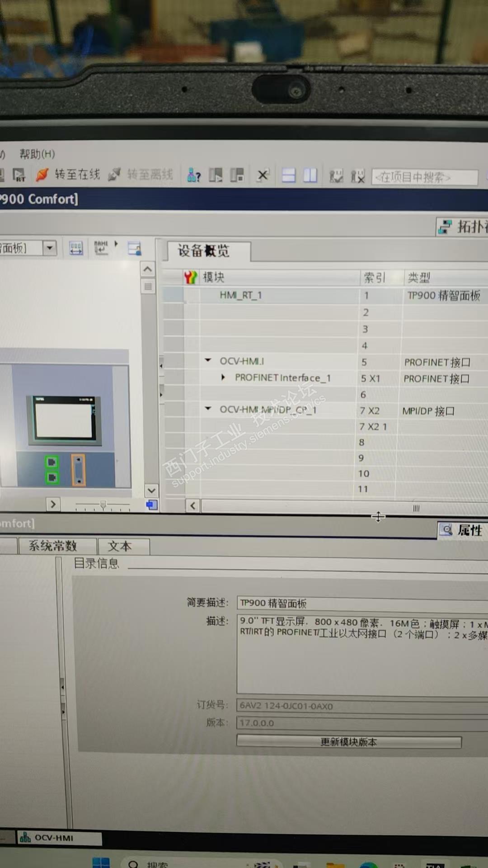Screen dimensions: 488x868
Task: Expand the PROFINET Interface_1 node
Action: pos(223,377)
